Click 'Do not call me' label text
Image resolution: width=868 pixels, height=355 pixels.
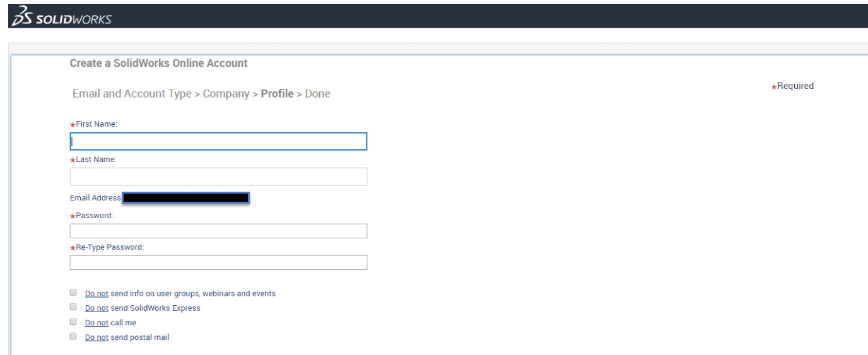(110, 323)
